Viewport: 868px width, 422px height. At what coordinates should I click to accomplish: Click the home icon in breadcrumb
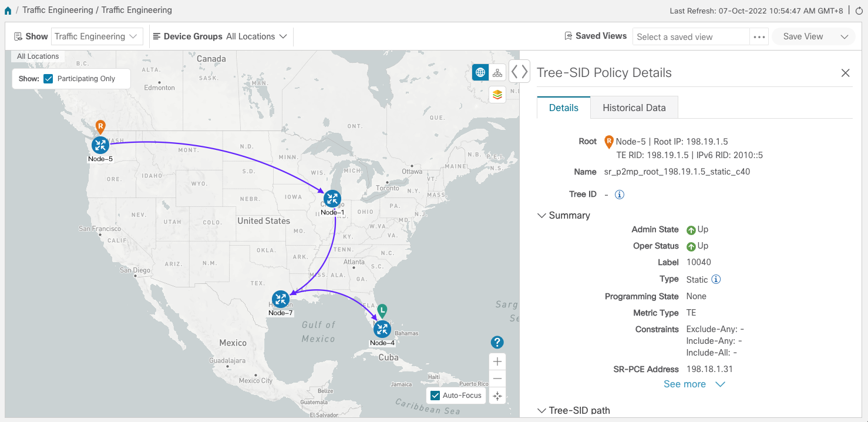8,11
